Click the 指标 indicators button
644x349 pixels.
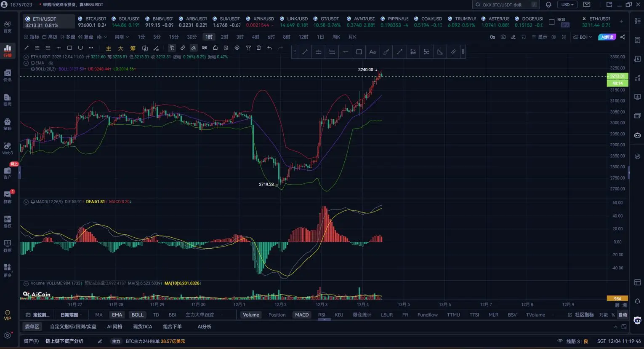pyautogui.click(x=32, y=37)
